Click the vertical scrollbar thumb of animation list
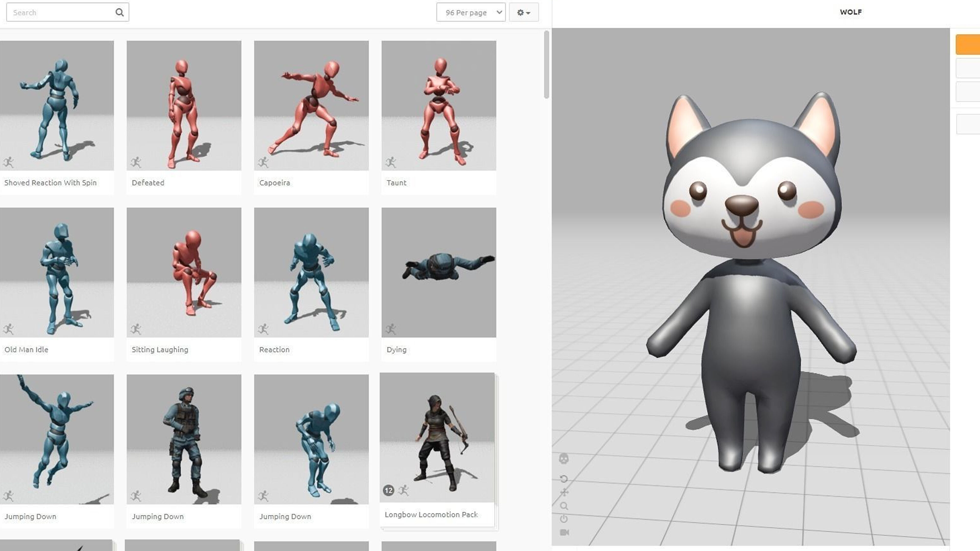The height and width of the screenshot is (551, 980). tap(547, 65)
